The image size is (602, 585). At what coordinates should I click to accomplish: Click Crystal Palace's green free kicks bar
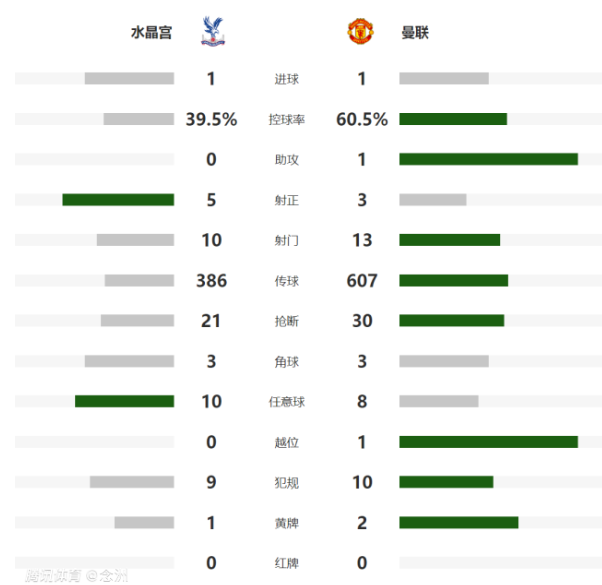click(x=124, y=402)
